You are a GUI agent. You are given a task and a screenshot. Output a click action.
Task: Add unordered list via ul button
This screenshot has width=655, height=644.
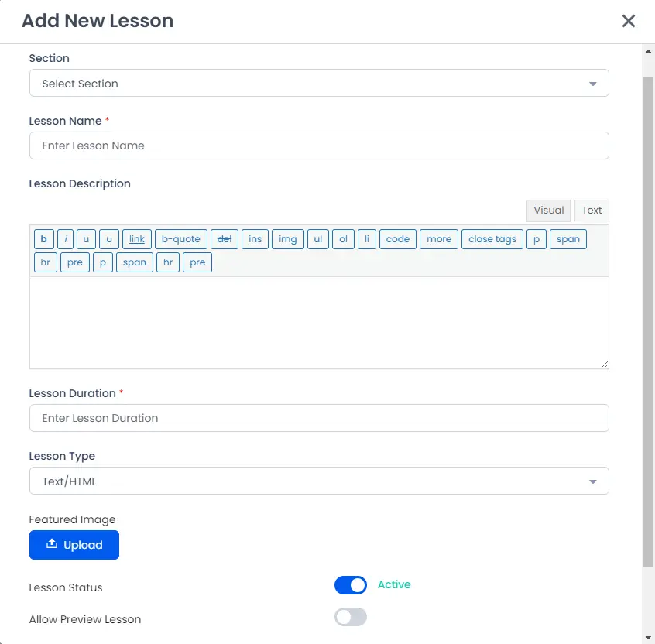(318, 239)
